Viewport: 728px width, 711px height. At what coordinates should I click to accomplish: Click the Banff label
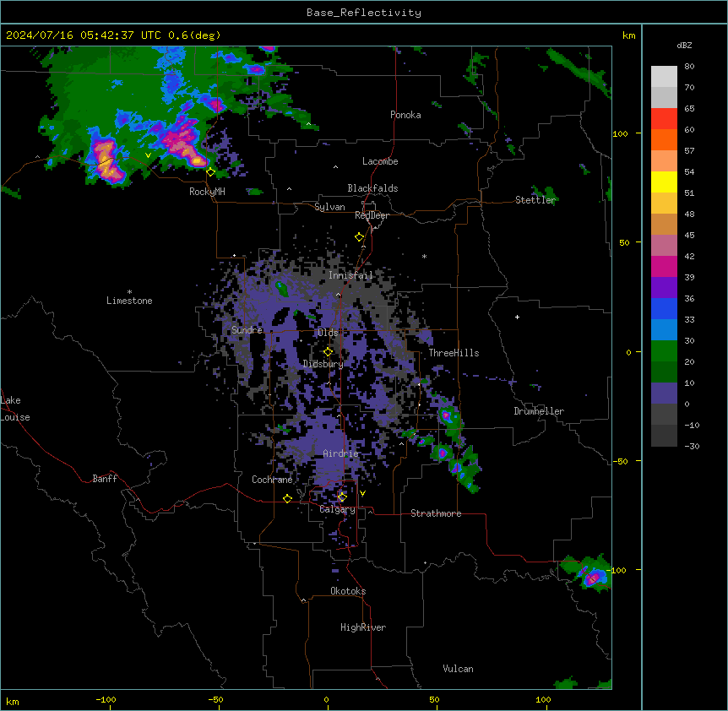coord(105,479)
